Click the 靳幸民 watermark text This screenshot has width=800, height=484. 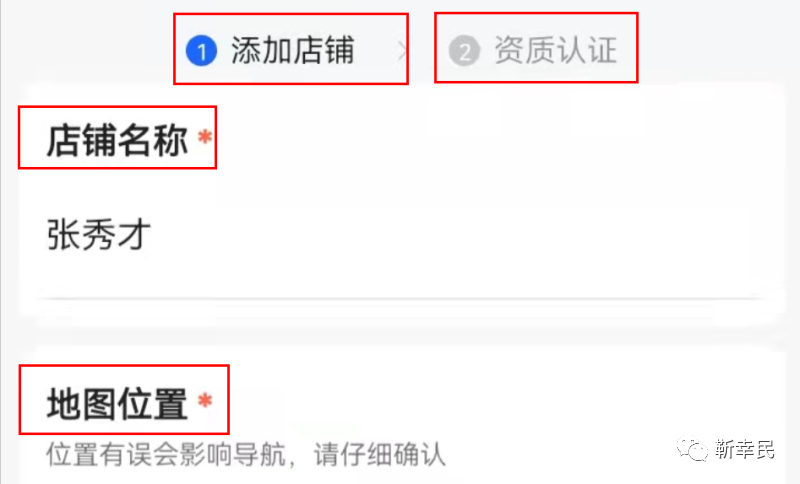745,449
